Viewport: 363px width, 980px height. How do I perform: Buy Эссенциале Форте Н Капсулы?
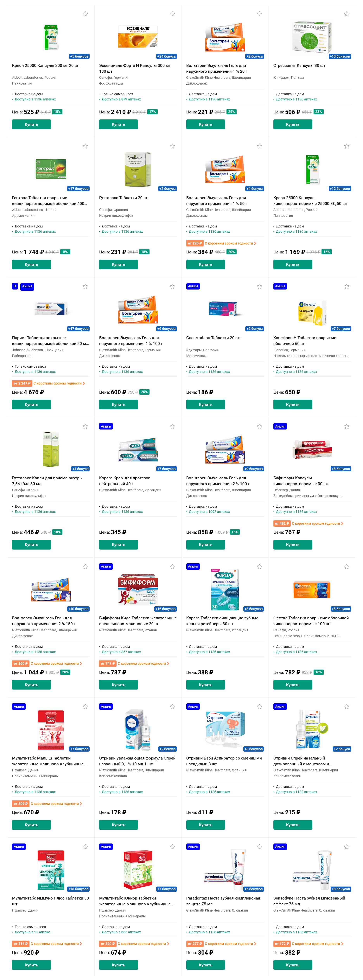[118, 124]
